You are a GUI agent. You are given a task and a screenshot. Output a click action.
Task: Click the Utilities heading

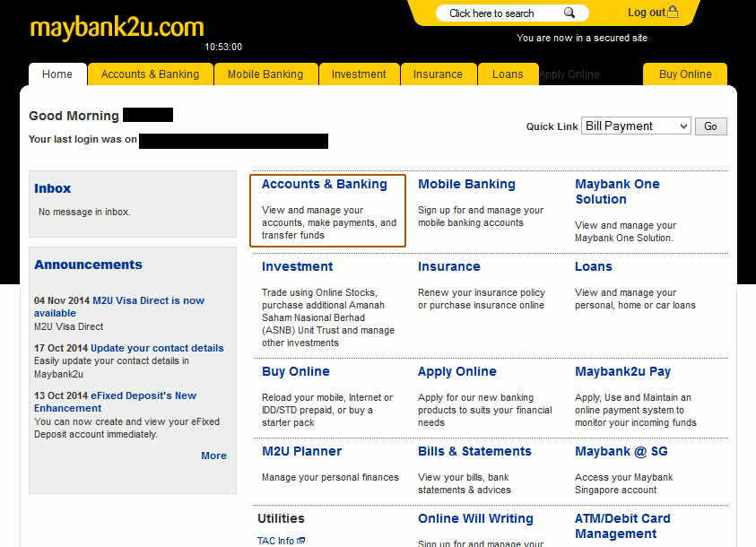coord(281,518)
